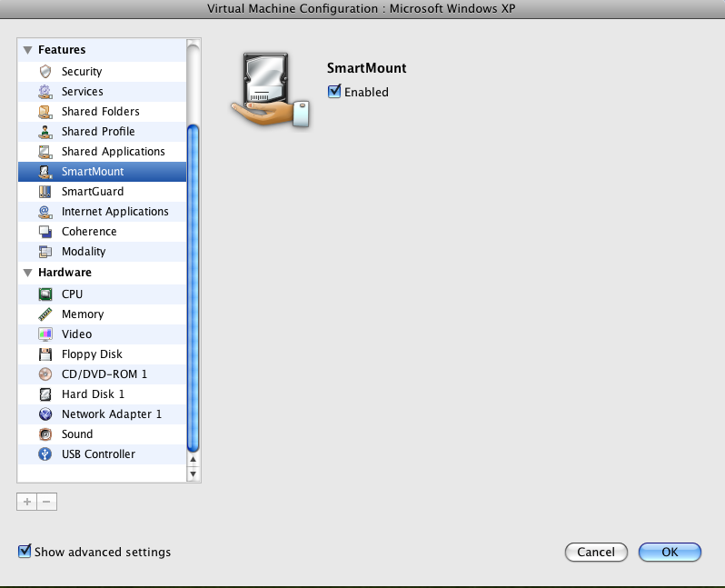Click the Coherence windows icon
725x588 pixels.
[45, 232]
